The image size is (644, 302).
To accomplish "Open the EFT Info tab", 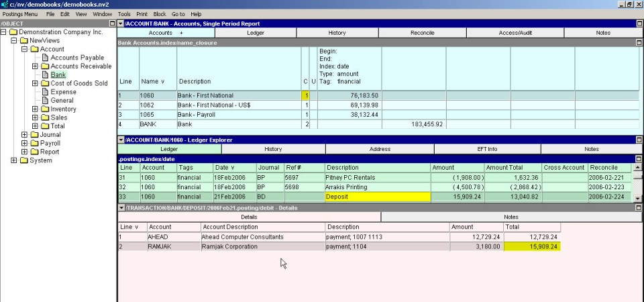I will (487, 149).
